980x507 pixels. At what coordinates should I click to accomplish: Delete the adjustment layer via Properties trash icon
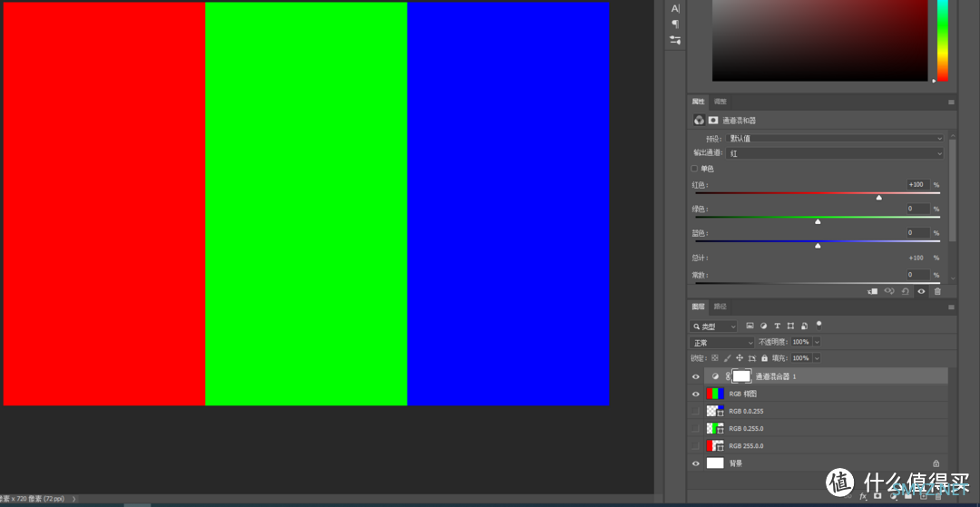coord(937,291)
